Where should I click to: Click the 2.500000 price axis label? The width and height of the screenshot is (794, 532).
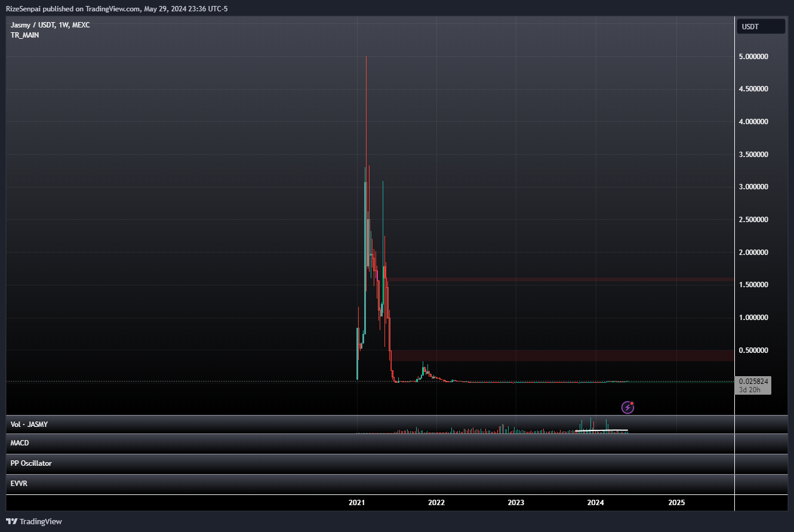pos(753,220)
